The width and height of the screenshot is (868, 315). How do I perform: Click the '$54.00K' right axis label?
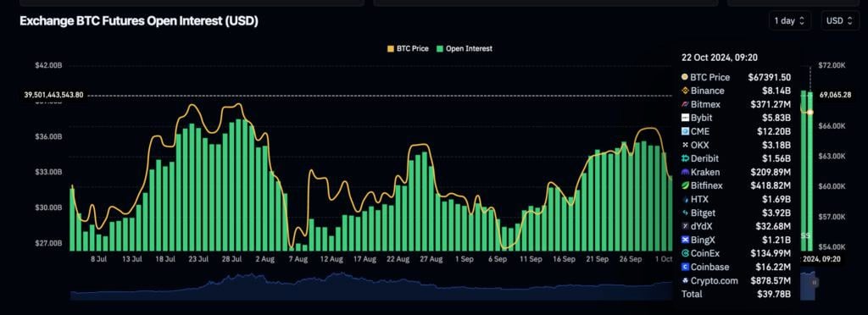click(x=832, y=246)
